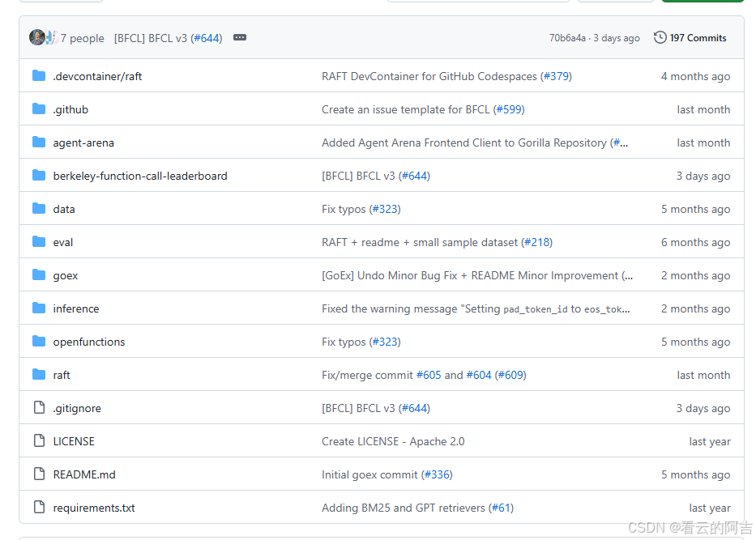
Task: Open pull request link #644
Action: (208, 37)
